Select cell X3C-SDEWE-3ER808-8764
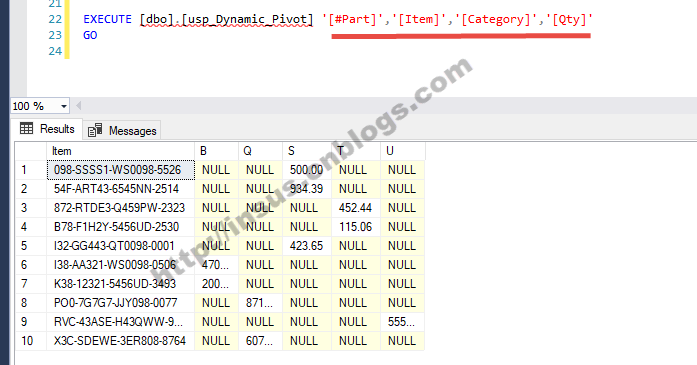The width and height of the screenshot is (697, 365). point(120,341)
